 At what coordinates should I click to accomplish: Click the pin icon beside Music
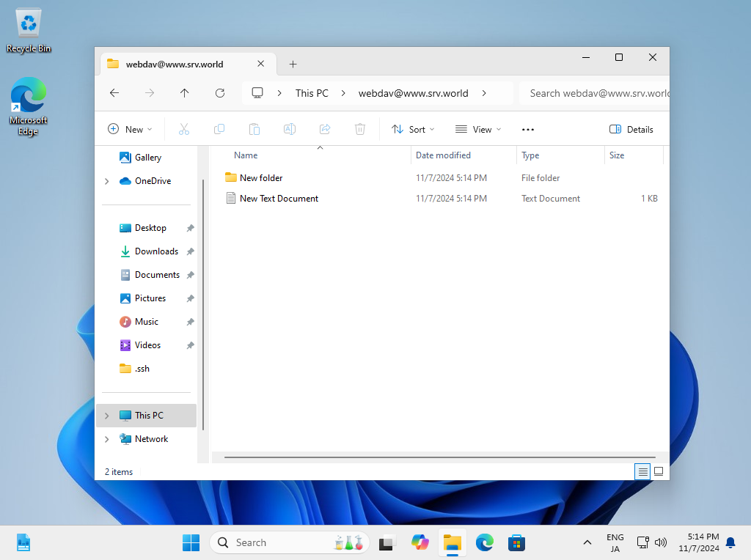pyautogui.click(x=190, y=322)
